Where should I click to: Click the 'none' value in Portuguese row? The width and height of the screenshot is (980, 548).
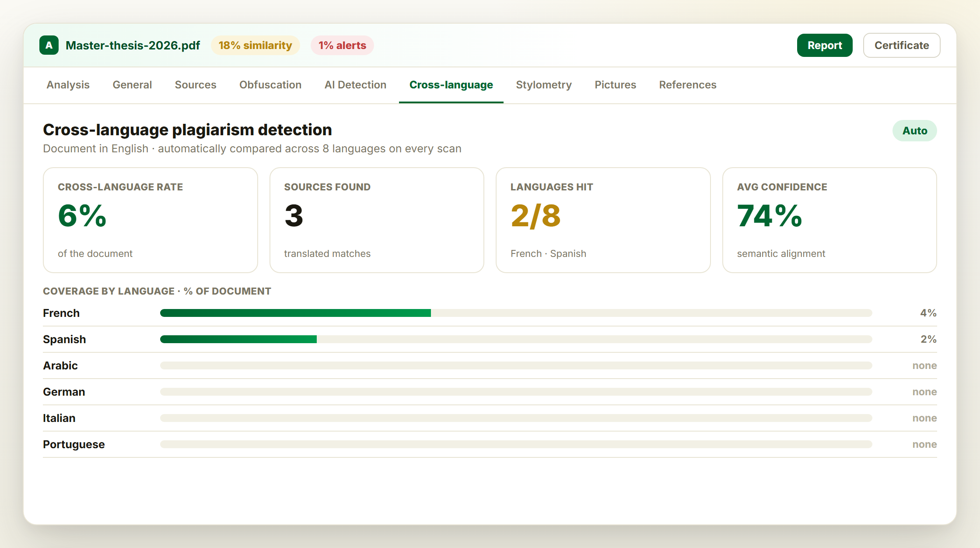tap(924, 444)
